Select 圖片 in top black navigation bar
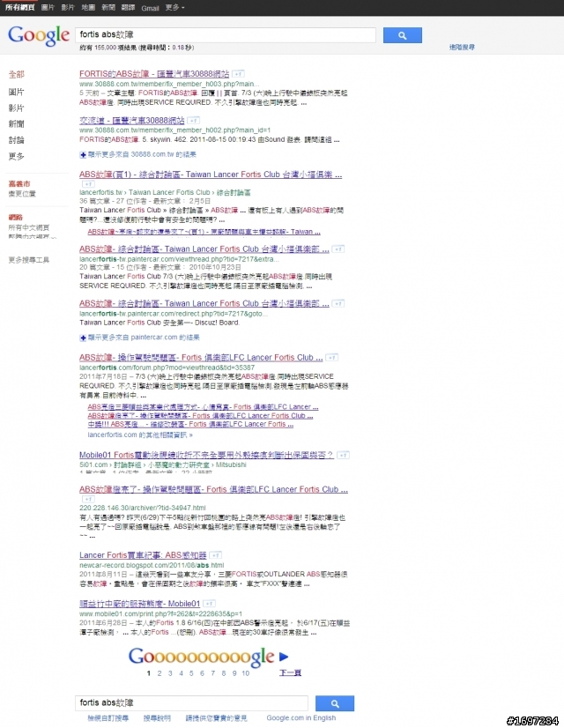This screenshot has height=728, width=564. [48, 7]
